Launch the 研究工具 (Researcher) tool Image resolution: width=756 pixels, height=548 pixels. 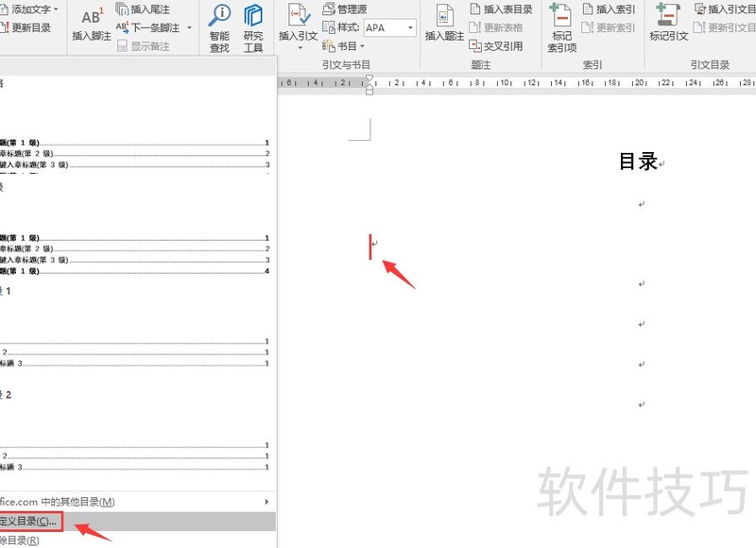252,26
